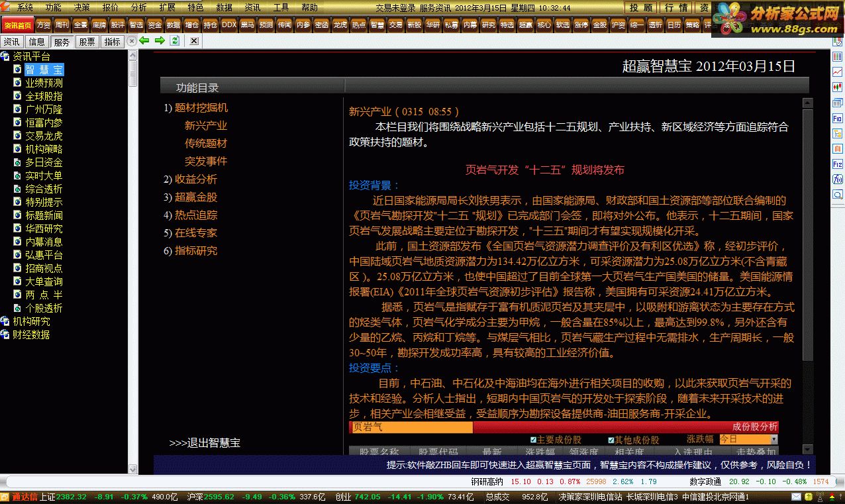Expand the 财经数据 tree node
The height and width of the screenshot is (504, 845).
tap(5, 334)
